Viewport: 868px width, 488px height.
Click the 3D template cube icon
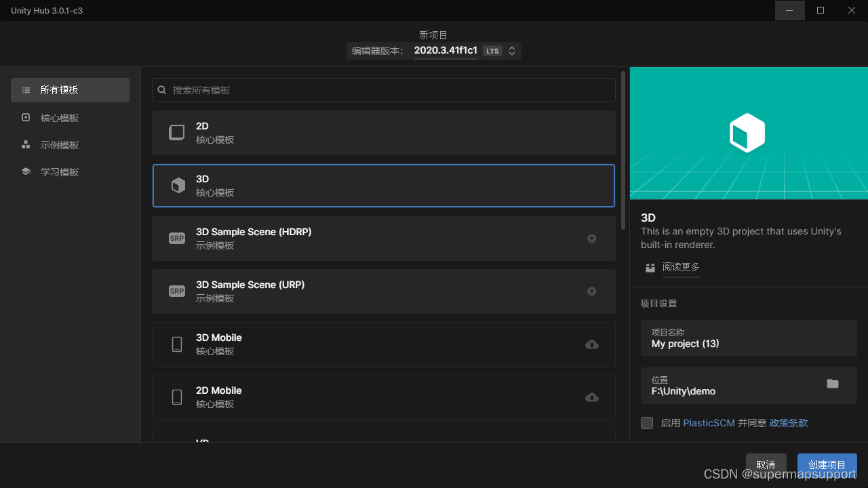[178, 186]
